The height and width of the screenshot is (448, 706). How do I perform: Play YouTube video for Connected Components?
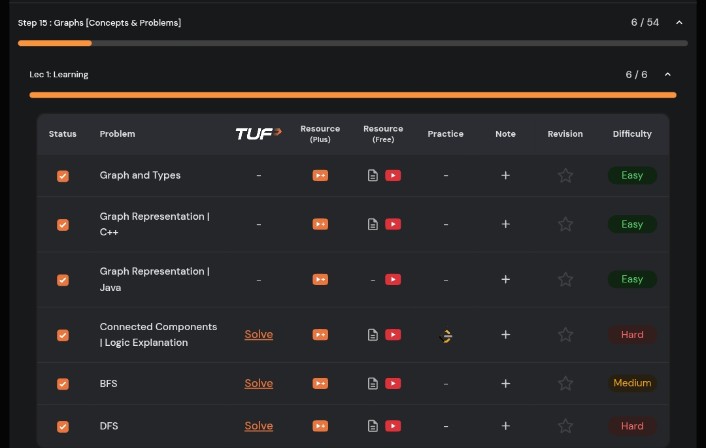(x=393, y=335)
